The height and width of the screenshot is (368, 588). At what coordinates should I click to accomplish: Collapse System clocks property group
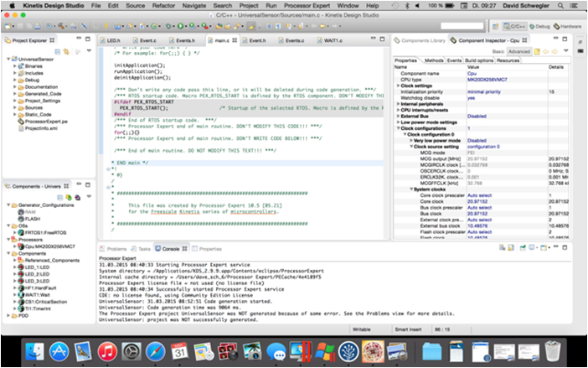(411, 189)
